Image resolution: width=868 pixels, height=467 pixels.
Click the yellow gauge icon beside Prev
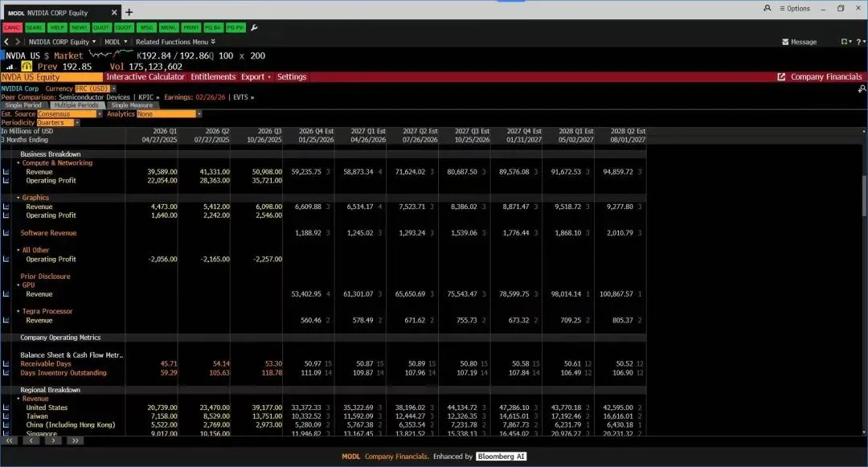coord(27,67)
